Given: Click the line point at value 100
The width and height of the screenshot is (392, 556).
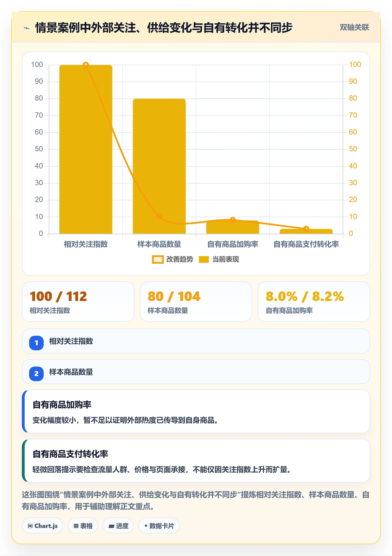Looking at the screenshot, I should click(x=86, y=65).
